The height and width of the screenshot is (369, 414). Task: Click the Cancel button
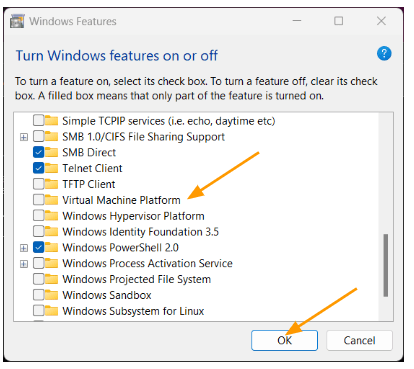click(x=359, y=340)
